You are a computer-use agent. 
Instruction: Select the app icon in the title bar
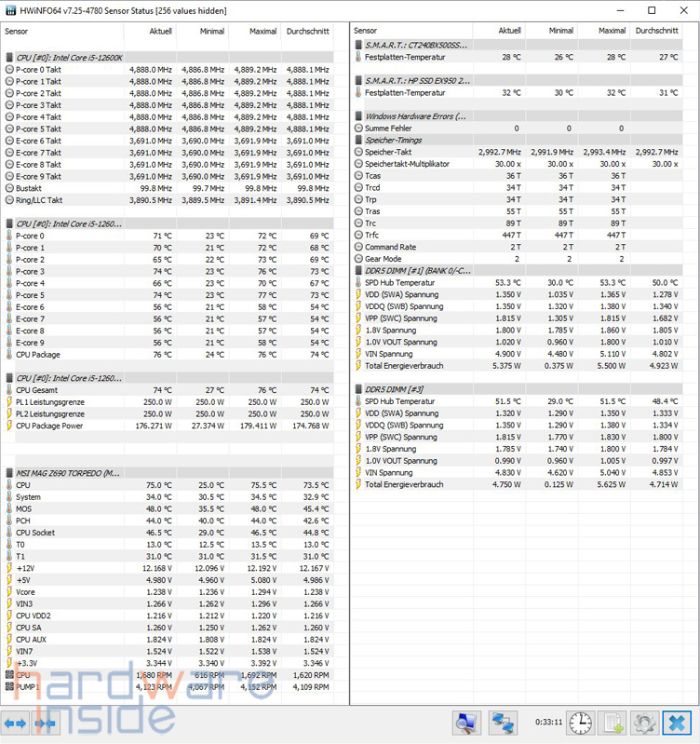click(x=10, y=10)
